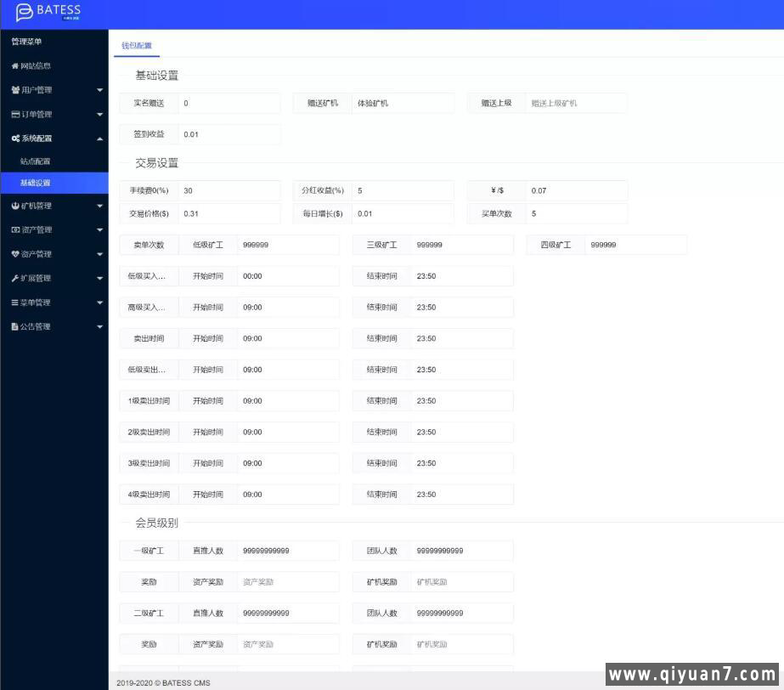Expand the 用户管理 menu chevron
This screenshot has width=784, height=690.
tap(99, 90)
